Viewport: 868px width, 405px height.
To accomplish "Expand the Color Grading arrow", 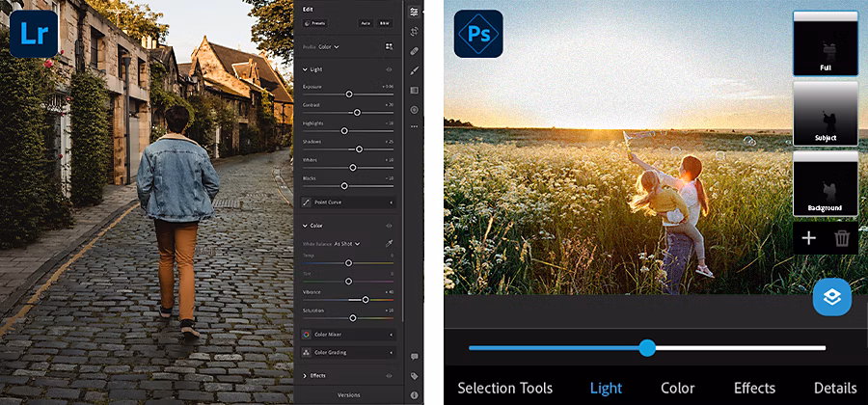I will pos(392,352).
